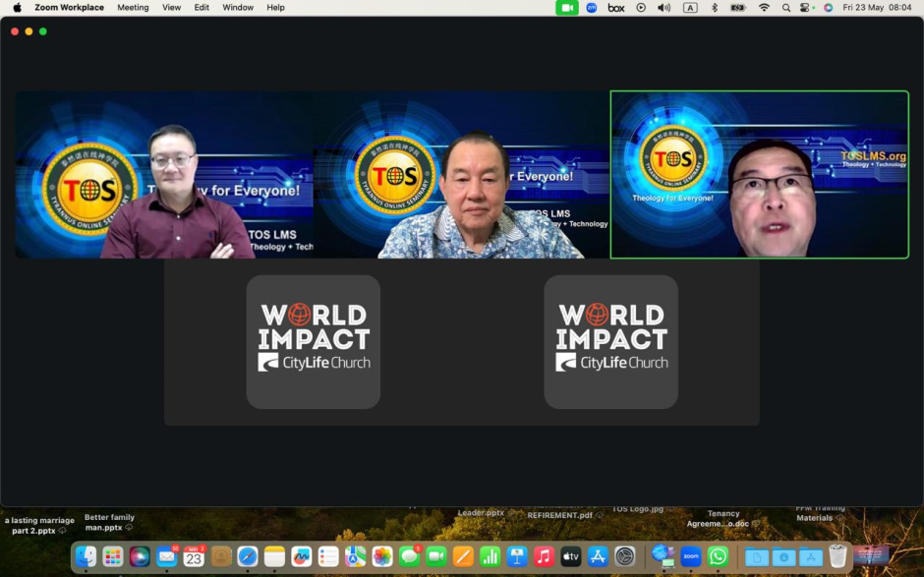Open the View menu
924x577 pixels.
[171, 8]
